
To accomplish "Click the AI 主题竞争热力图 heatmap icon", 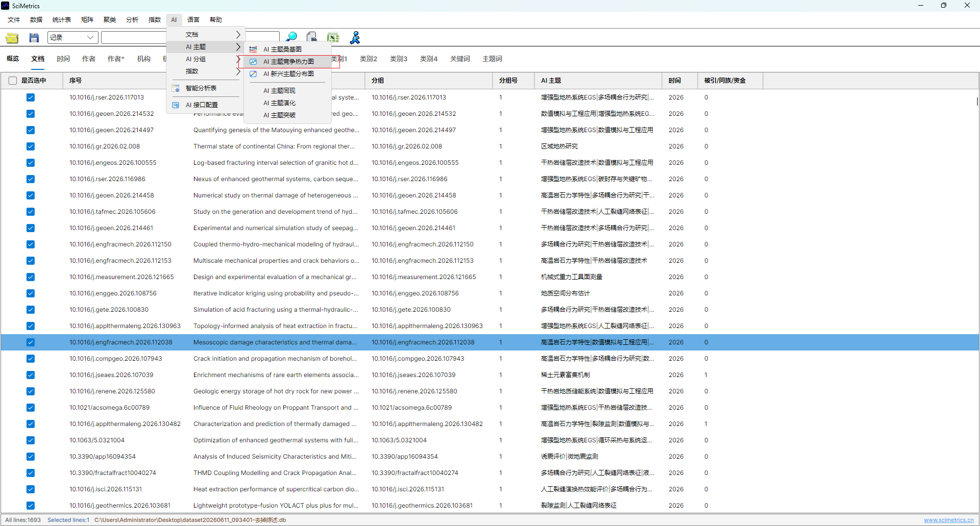I will [x=253, y=62].
